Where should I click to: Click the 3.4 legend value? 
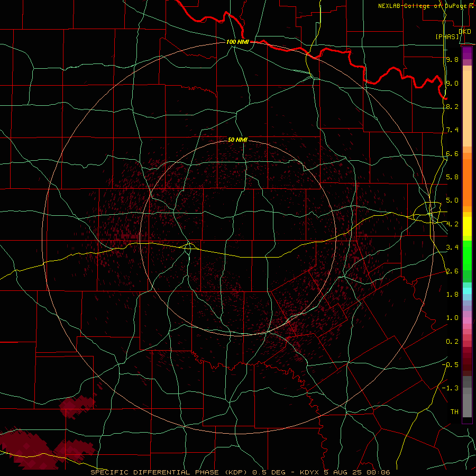(x=452, y=248)
